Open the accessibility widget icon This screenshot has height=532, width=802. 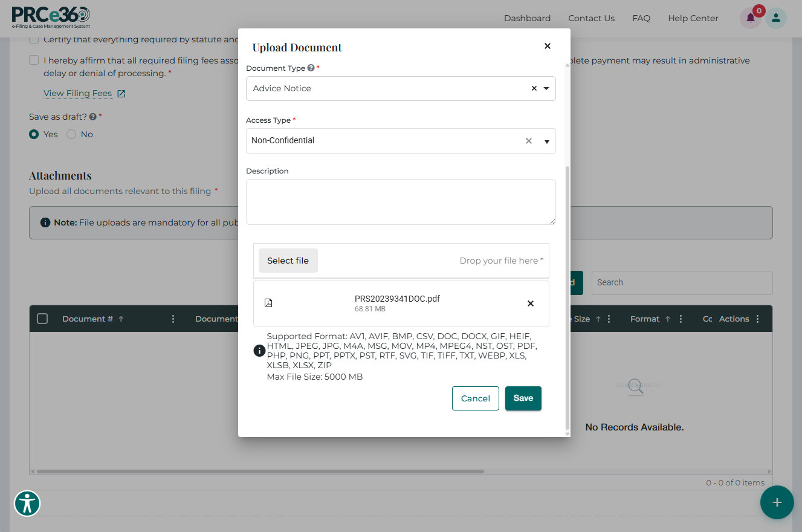pos(27,503)
